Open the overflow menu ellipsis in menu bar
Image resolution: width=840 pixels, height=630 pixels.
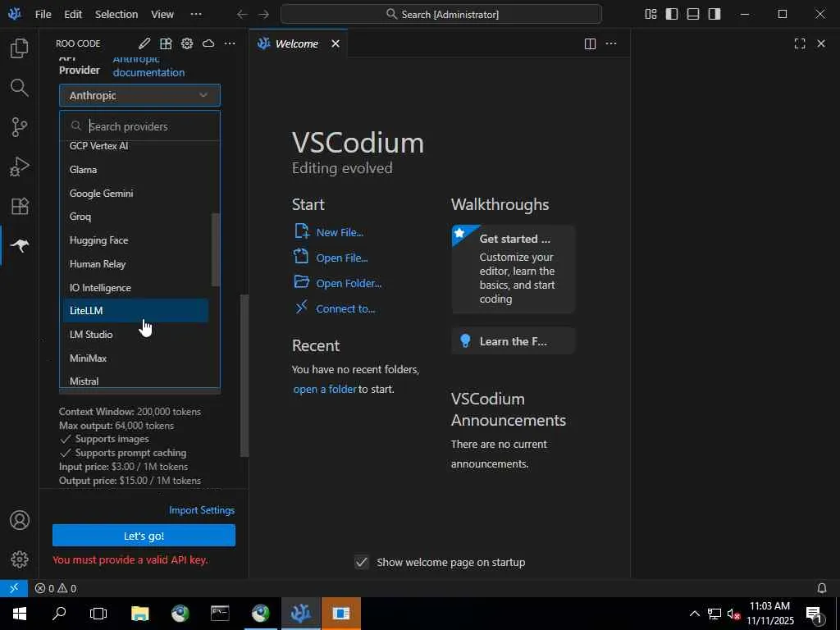[196, 14]
